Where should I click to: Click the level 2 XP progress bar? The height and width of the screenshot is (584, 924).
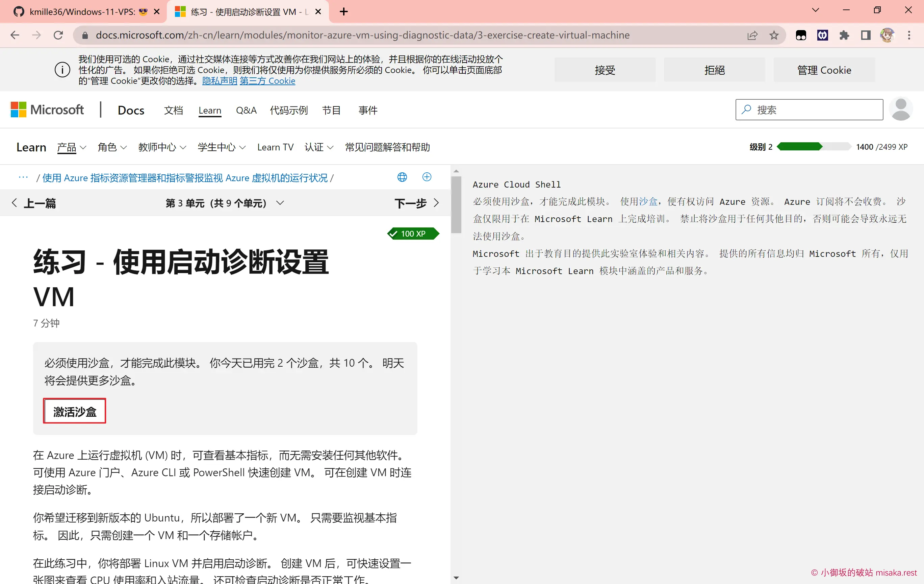814,147
